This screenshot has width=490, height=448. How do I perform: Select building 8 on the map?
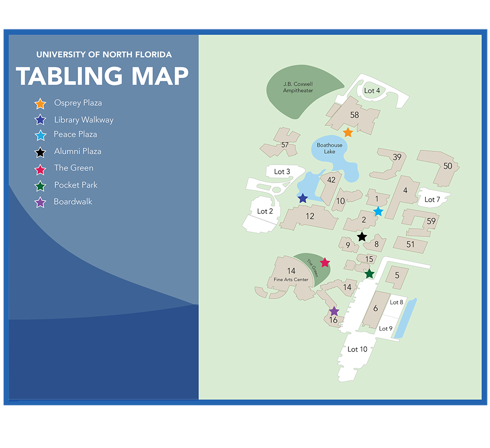pos(376,244)
